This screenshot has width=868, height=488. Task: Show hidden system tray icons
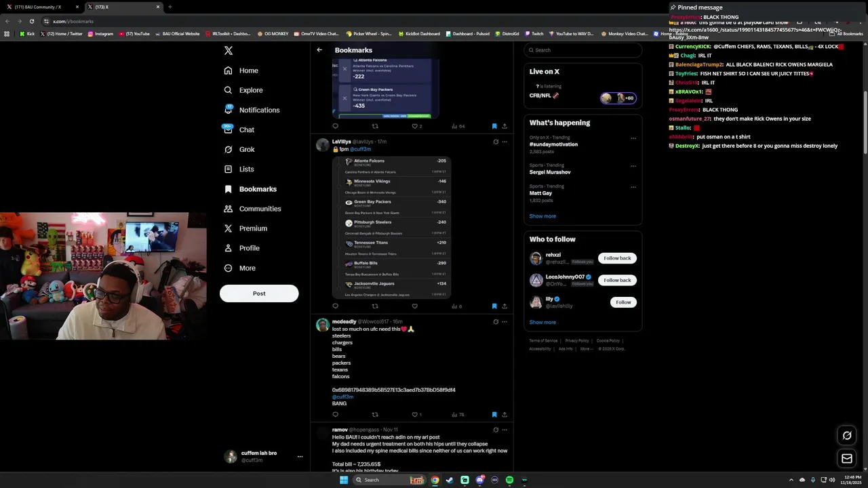click(791, 480)
